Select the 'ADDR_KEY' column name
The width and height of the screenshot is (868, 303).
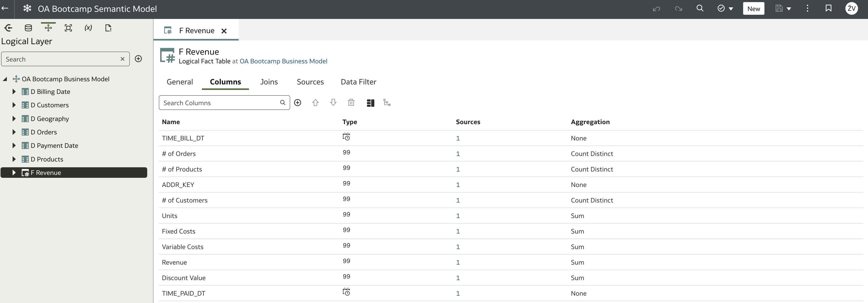[x=178, y=185]
